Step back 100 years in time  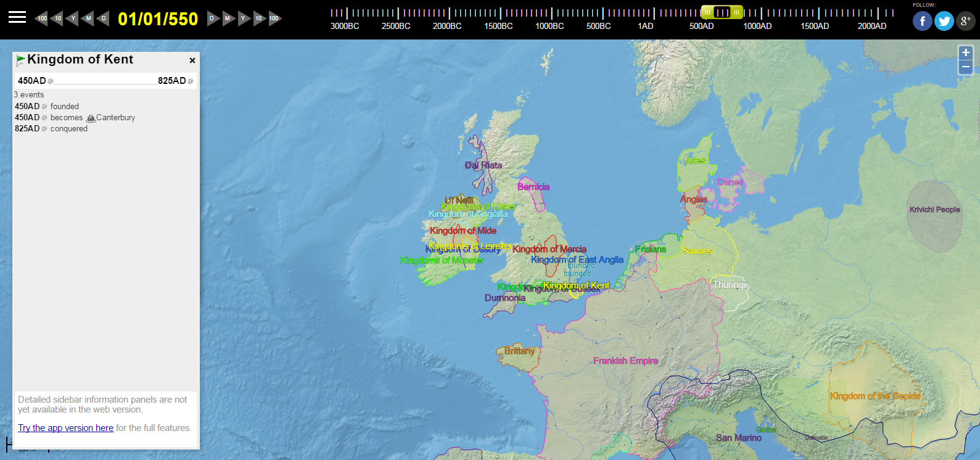(x=41, y=18)
